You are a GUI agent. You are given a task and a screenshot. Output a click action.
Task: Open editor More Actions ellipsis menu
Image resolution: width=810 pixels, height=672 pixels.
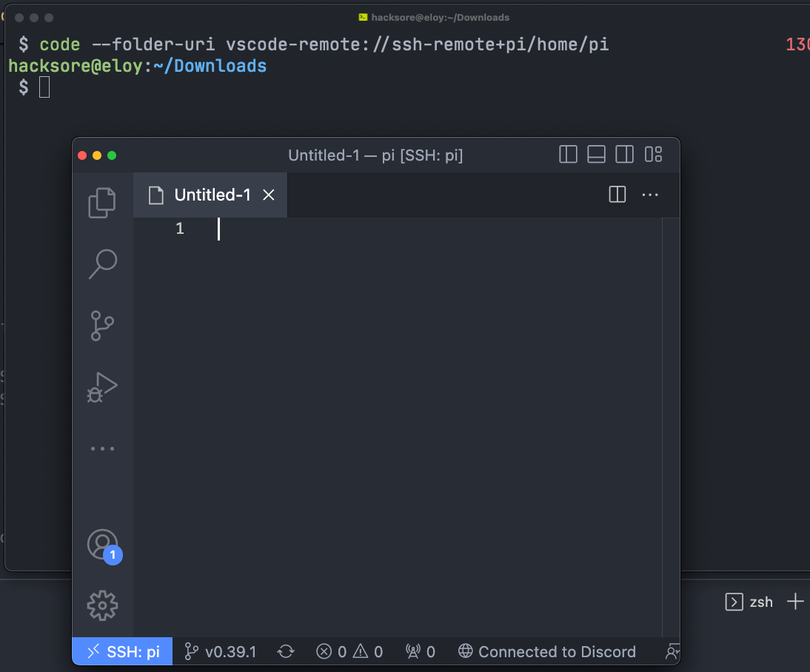650,195
